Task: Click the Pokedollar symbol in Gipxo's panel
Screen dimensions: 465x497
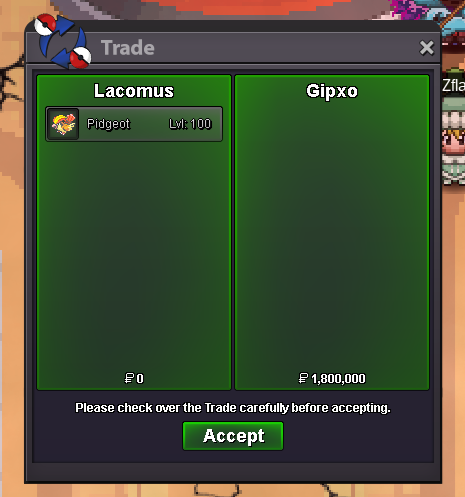Action: click(x=303, y=378)
